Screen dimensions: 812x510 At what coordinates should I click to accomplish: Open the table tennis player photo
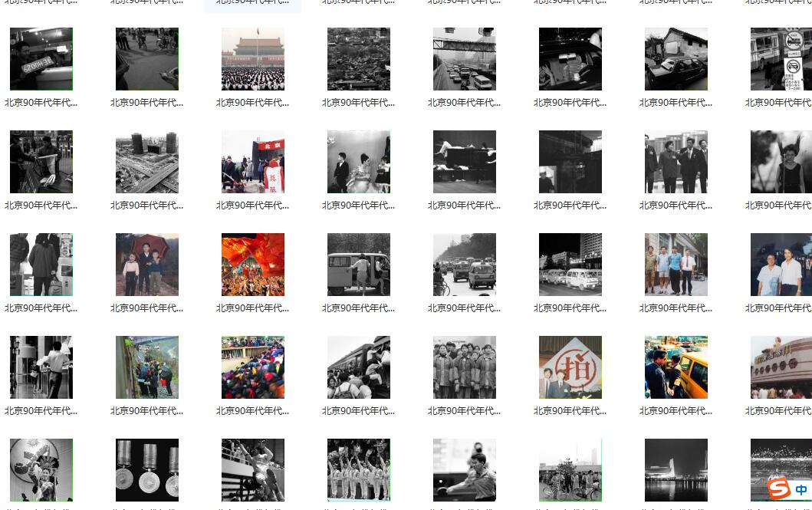click(465, 469)
